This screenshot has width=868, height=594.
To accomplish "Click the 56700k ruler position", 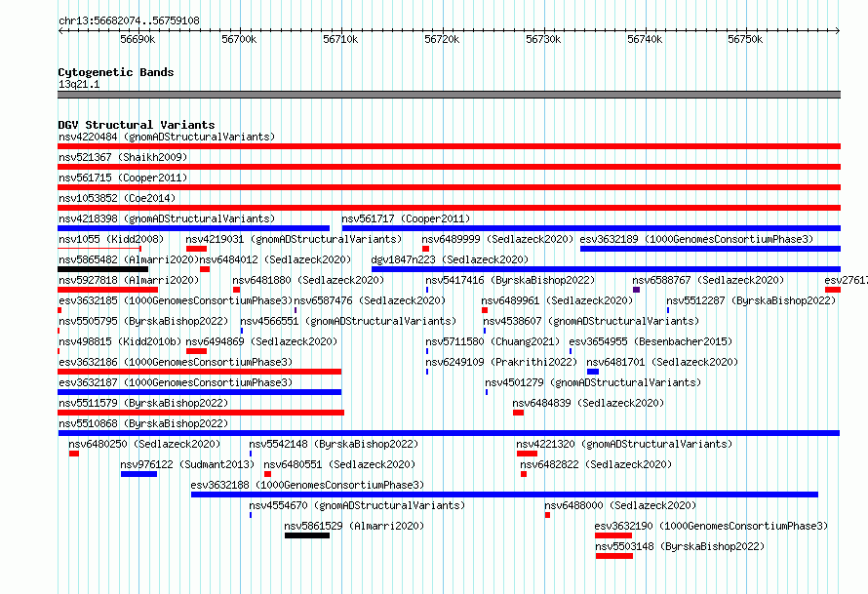I will (x=239, y=39).
